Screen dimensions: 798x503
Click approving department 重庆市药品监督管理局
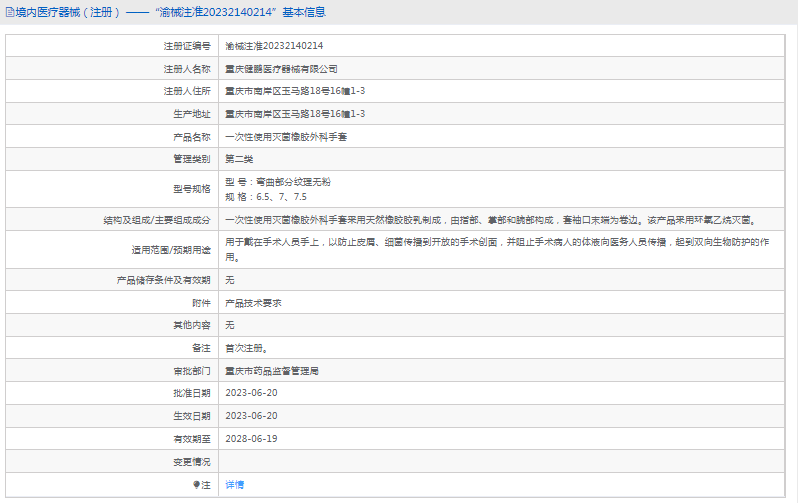(x=272, y=371)
